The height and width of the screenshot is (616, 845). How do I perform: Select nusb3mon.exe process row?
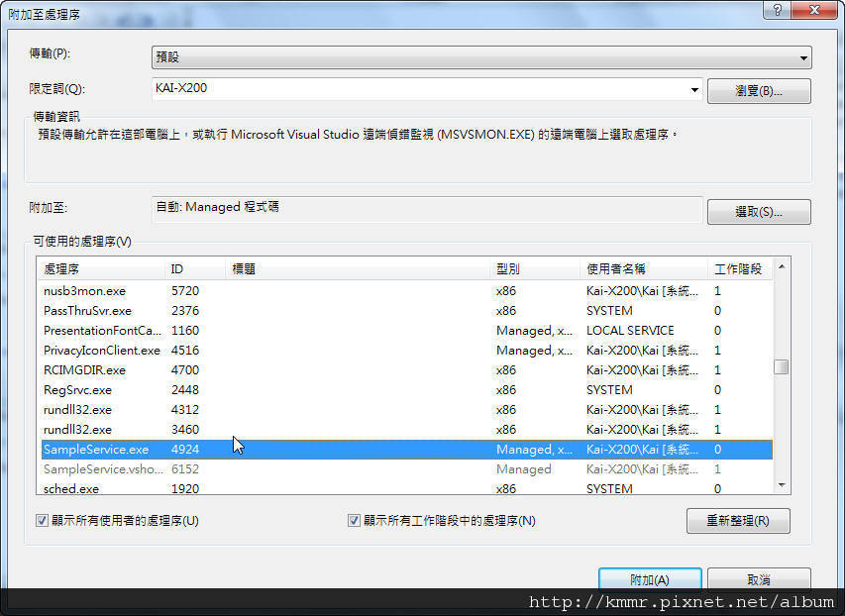[407, 291]
